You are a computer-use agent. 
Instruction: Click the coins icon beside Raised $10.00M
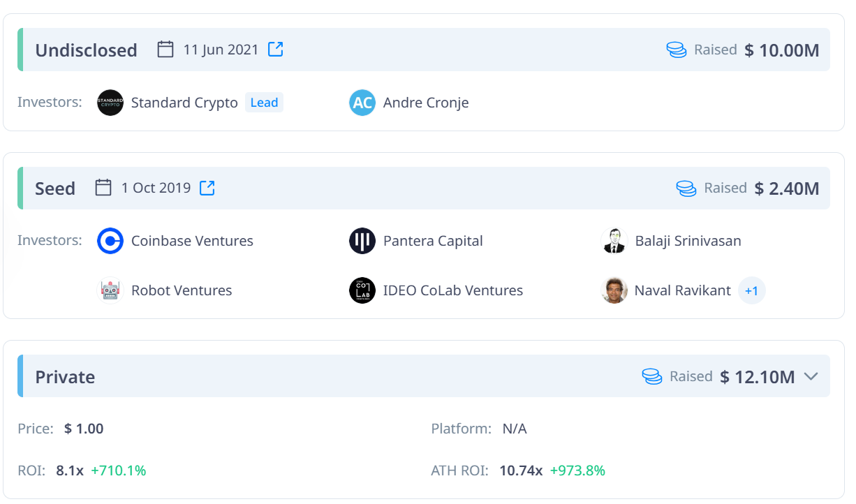[676, 50]
